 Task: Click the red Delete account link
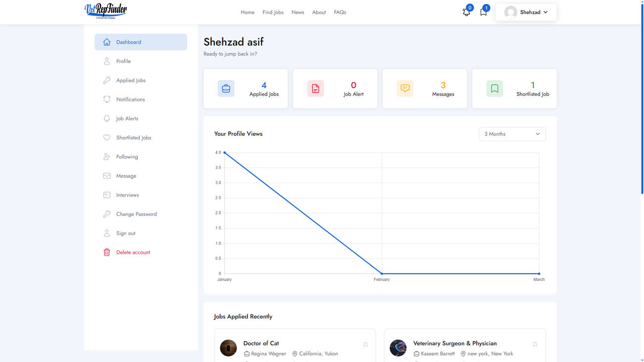click(x=133, y=253)
